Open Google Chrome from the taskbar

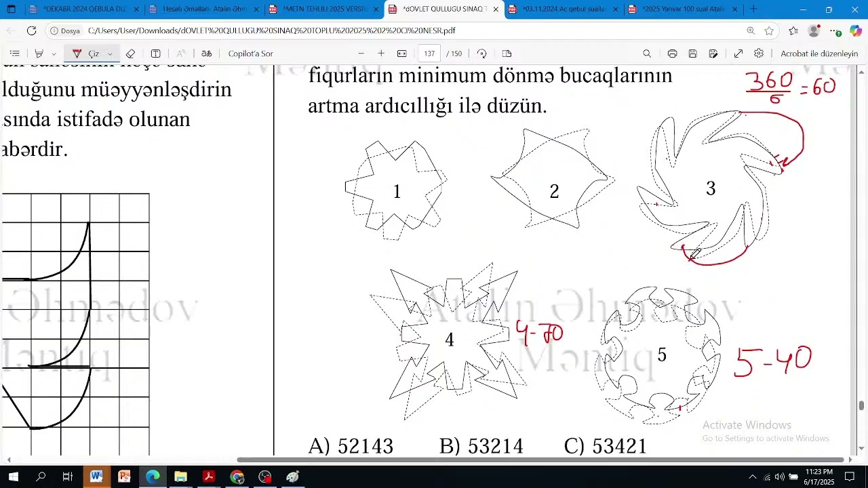point(237,477)
